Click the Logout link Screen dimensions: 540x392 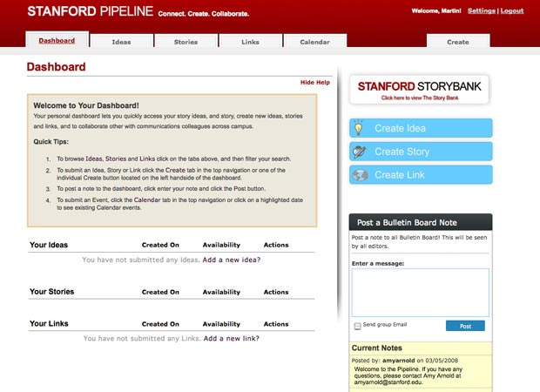512,10
